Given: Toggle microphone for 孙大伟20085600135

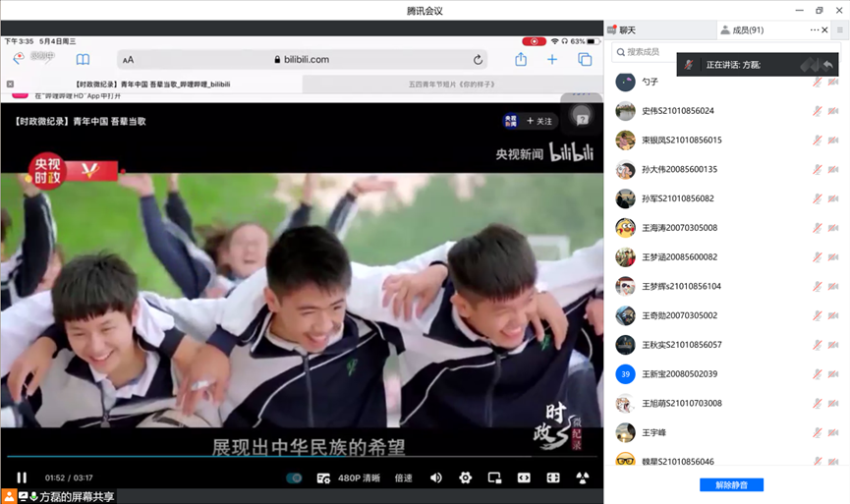Looking at the screenshot, I should (x=817, y=169).
